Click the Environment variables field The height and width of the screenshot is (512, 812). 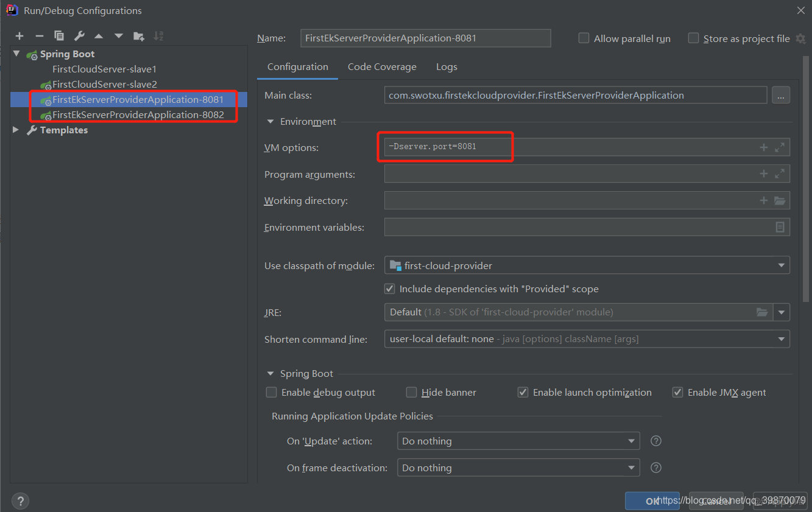point(587,227)
